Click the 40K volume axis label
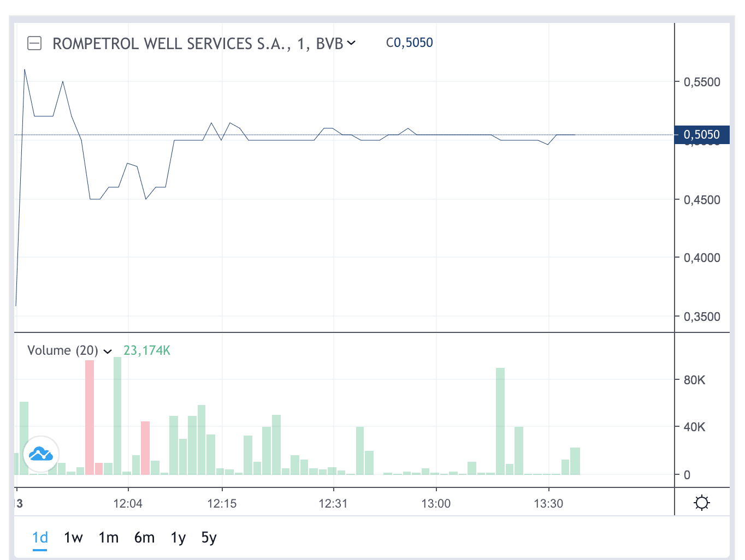 click(x=694, y=427)
